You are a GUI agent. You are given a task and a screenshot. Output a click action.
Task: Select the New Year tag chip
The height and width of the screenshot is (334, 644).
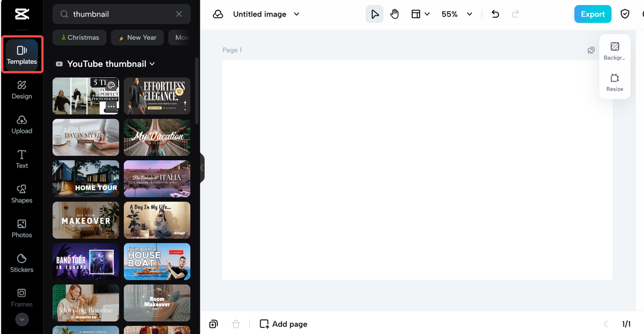pos(137,37)
